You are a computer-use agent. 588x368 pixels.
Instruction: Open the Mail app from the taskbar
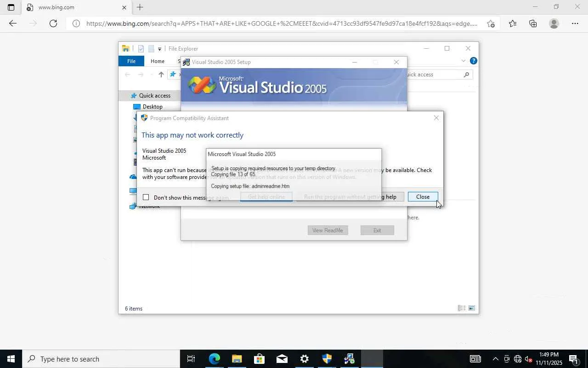pyautogui.click(x=282, y=359)
